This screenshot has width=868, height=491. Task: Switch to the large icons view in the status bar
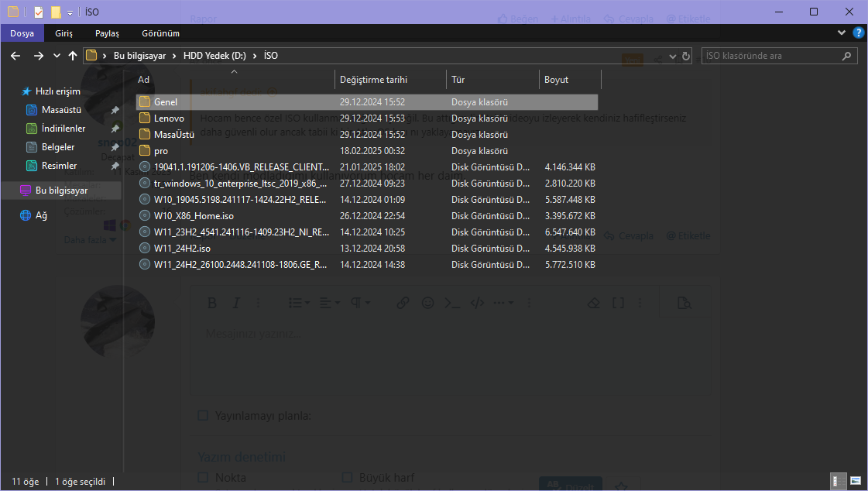[x=856, y=480]
